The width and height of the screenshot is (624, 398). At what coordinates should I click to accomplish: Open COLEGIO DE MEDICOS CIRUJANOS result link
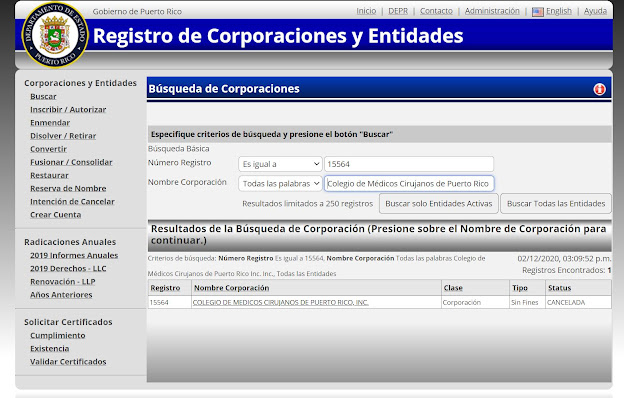click(281, 302)
